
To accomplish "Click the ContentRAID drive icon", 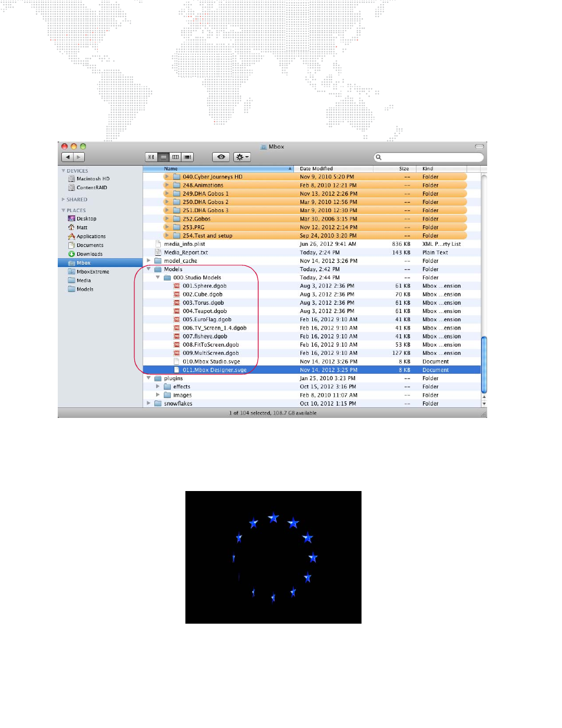I will pyautogui.click(x=71, y=187).
